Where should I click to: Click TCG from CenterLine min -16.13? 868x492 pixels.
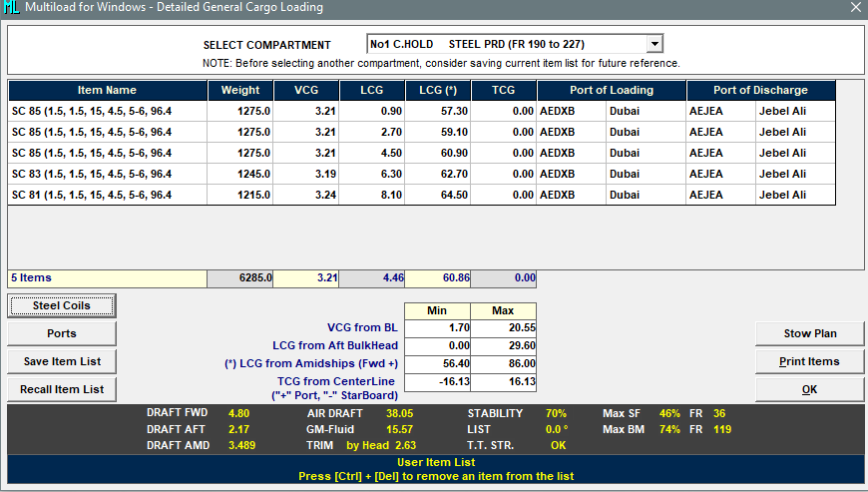[437, 382]
